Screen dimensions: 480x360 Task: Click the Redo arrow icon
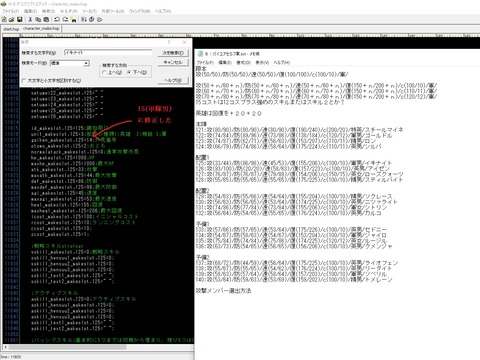pyautogui.click(x=65, y=20)
